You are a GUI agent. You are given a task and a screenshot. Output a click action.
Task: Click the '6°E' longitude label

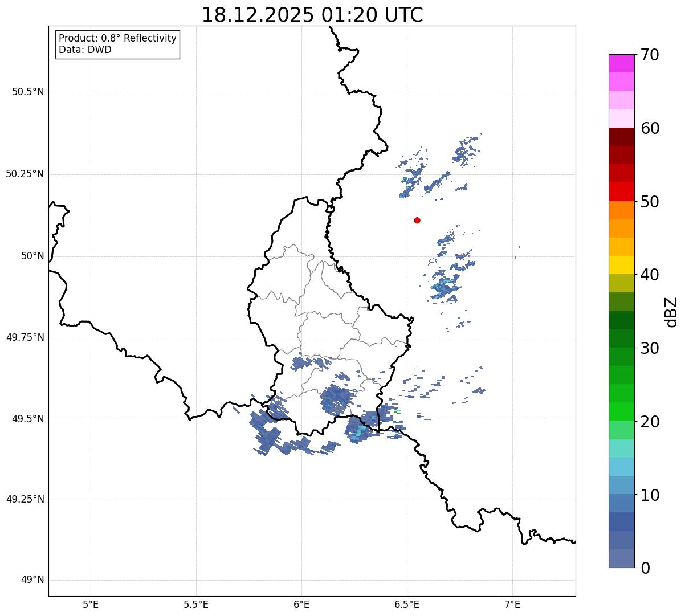click(301, 604)
